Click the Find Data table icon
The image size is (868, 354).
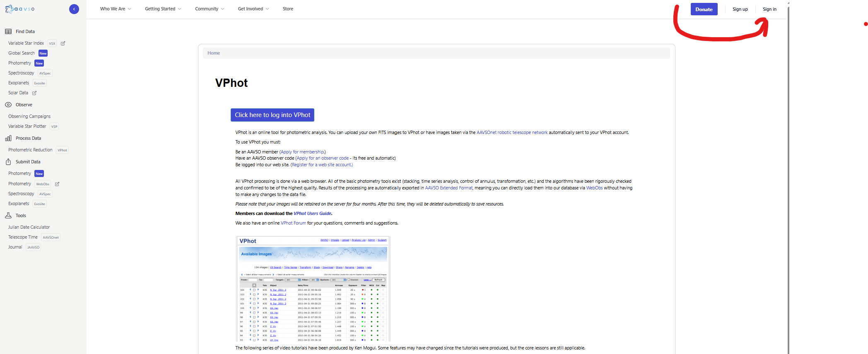pyautogui.click(x=8, y=31)
